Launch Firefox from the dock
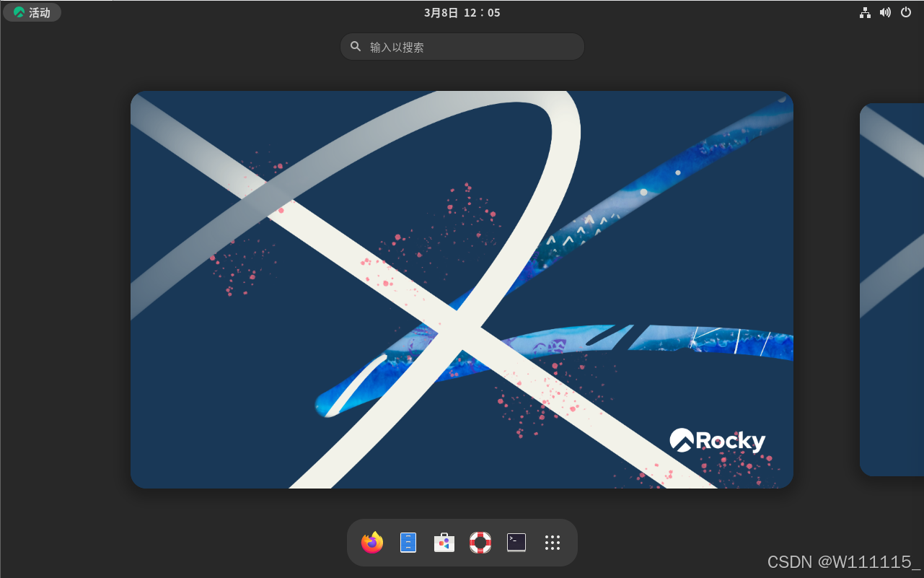 372,543
